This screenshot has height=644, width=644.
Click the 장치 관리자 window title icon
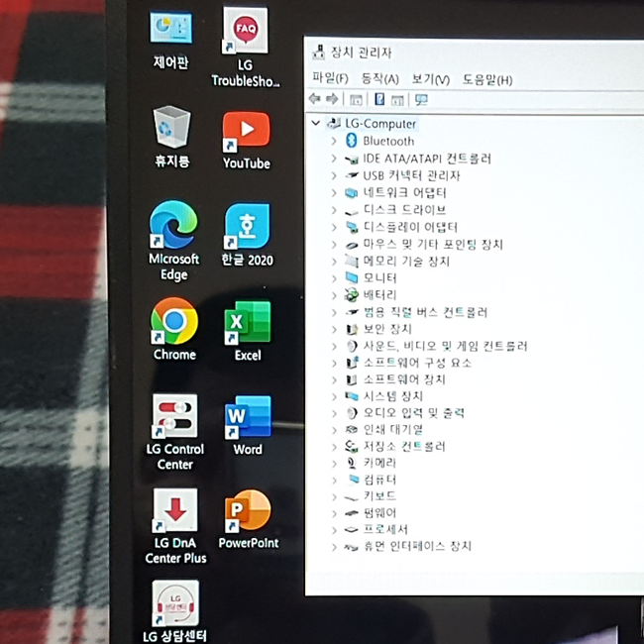(x=319, y=53)
